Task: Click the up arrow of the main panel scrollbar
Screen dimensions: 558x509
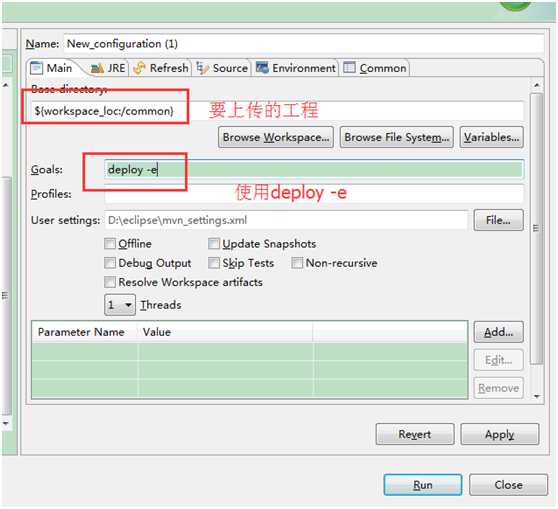Action: click(537, 85)
